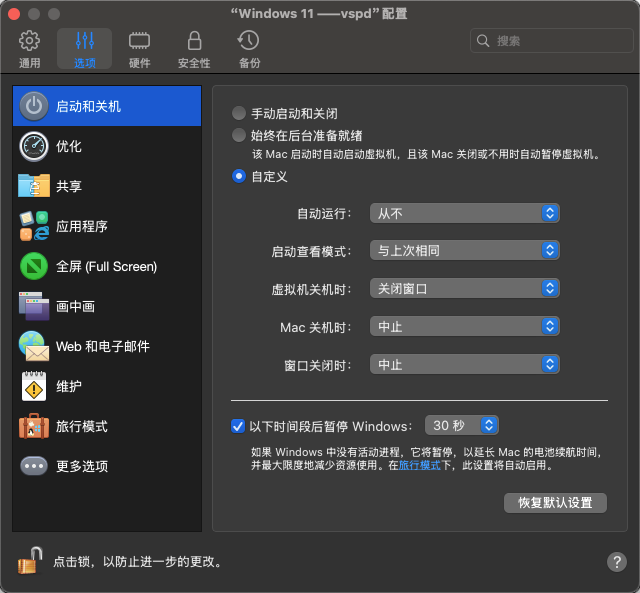Click the search magnifier icon
Screen dimensions: 640x593
(483, 40)
